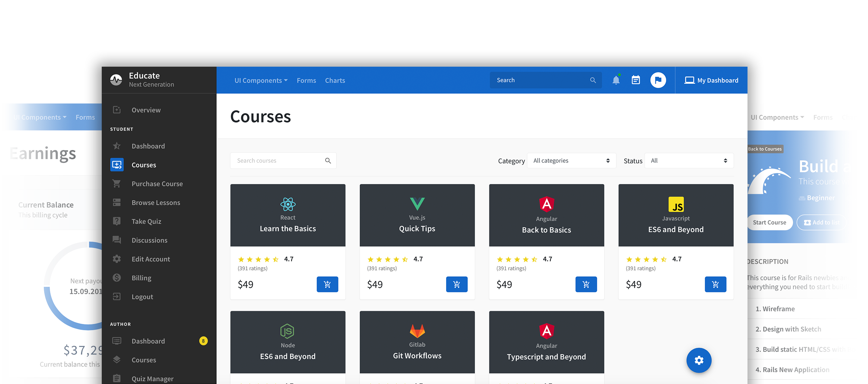Select Take Quiz from sidebar
Viewport: 868px width, 384px height.
point(146,221)
